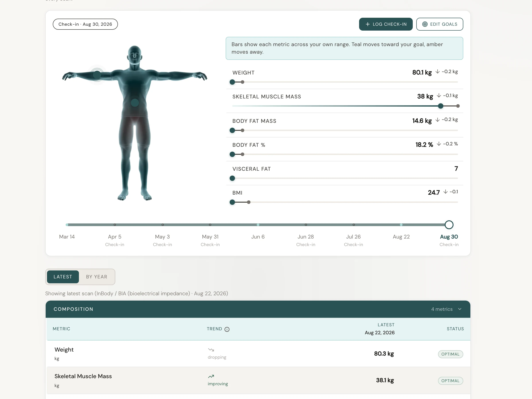532x399 pixels.
Task: Switch to the By Year tab
Action: (96, 277)
